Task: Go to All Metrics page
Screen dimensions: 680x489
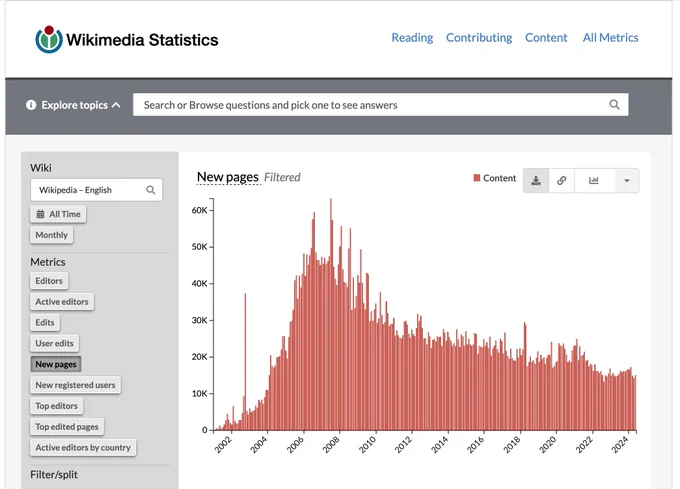Action: (610, 38)
